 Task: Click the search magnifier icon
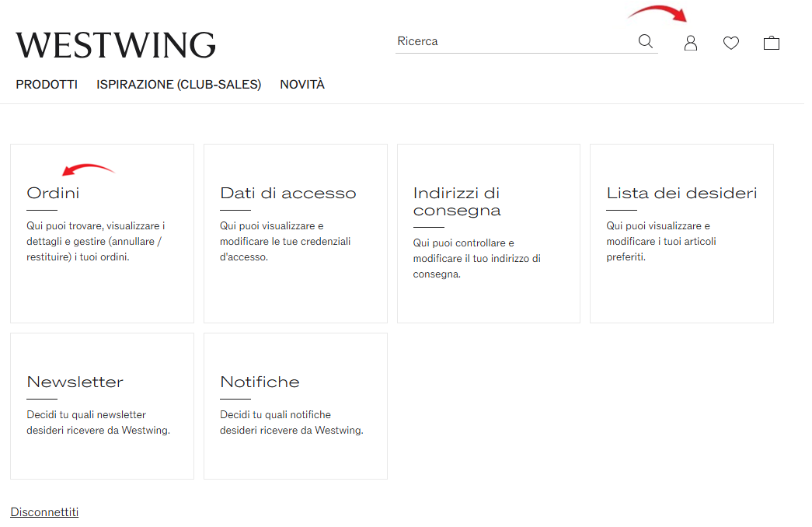(645, 41)
